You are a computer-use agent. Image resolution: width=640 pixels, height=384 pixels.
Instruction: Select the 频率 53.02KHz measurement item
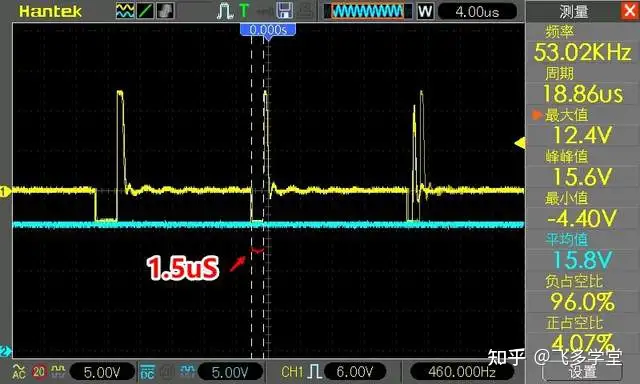[582, 43]
